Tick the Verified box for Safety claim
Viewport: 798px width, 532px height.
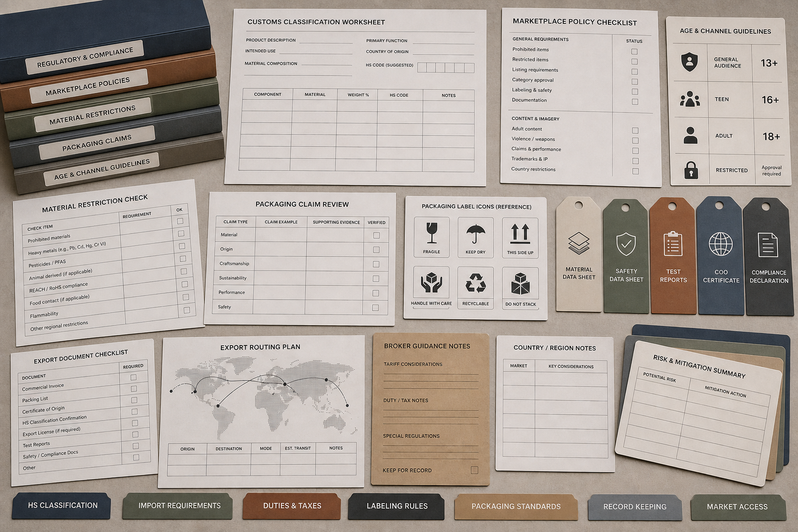pyautogui.click(x=375, y=308)
